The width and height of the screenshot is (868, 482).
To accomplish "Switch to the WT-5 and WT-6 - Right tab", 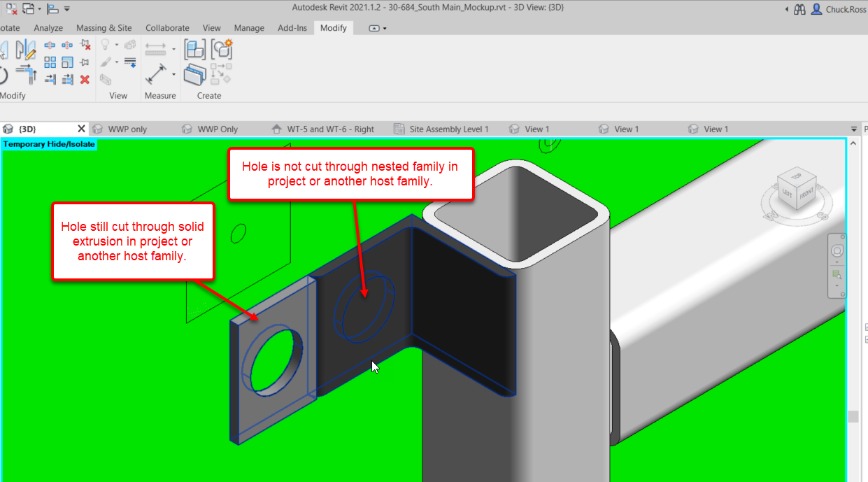I will 330,129.
